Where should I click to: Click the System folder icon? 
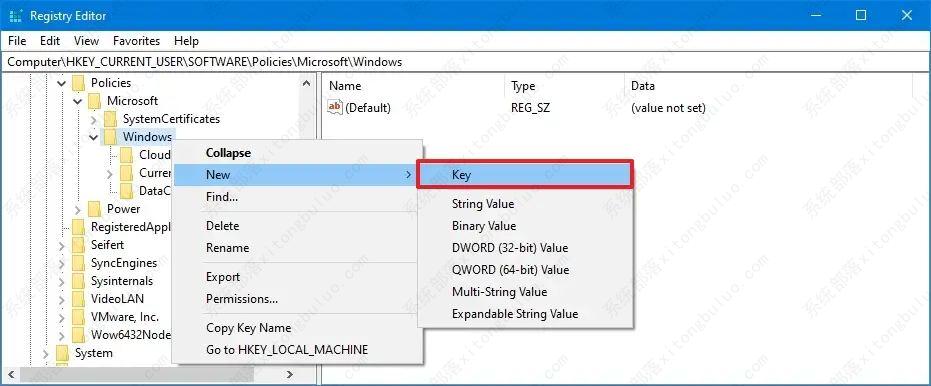[62, 353]
